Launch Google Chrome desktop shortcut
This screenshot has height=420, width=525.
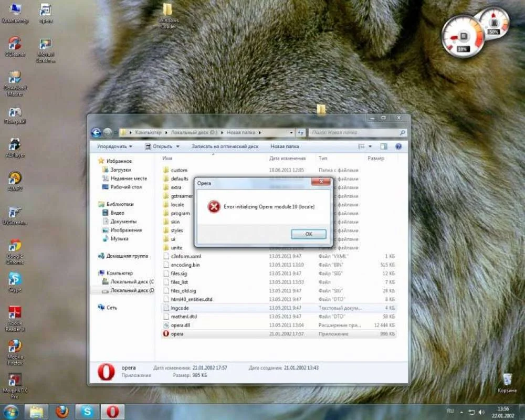pyautogui.click(x=15, y=251)
